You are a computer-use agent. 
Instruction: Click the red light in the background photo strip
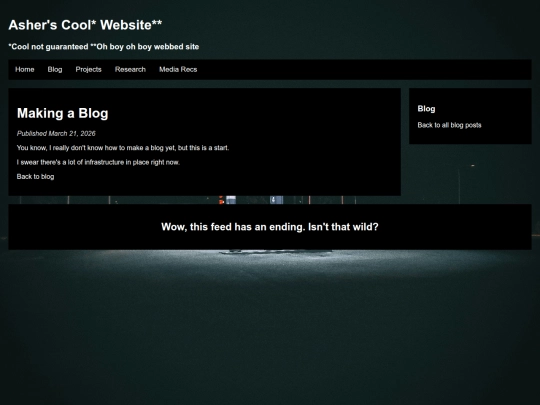pyautogui.click(x=221, y=200)
